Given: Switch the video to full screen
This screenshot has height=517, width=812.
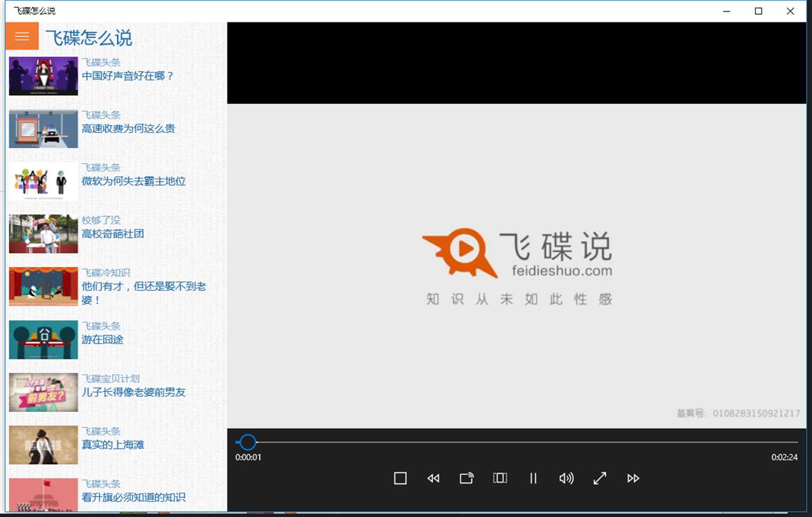Looking at the screenshot, I should pyautogui.click(x=600, y=478).
